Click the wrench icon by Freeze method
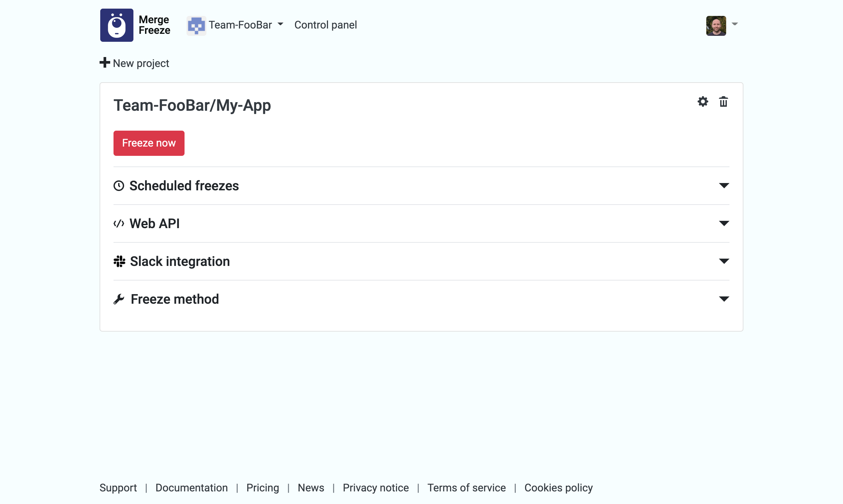 tap(118, 299)
